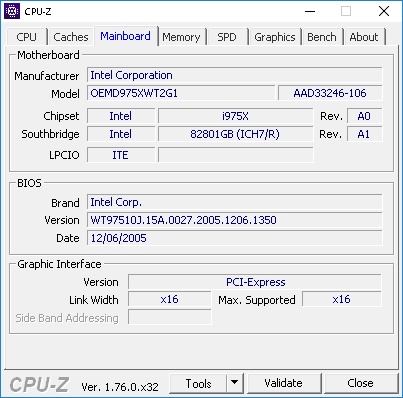The width and height of the screenshot is (403, 398).
Task: Select the Mainboard tab
Action: (126, 36)
